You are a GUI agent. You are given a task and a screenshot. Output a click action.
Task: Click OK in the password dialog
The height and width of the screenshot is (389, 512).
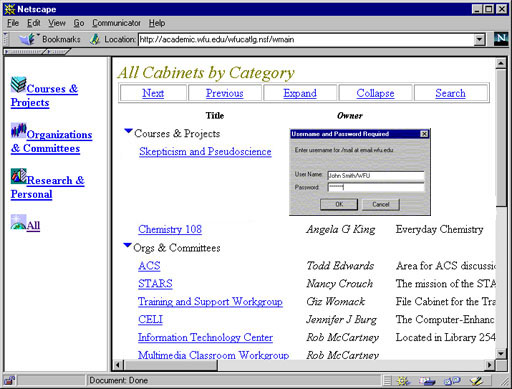(339, 204)
